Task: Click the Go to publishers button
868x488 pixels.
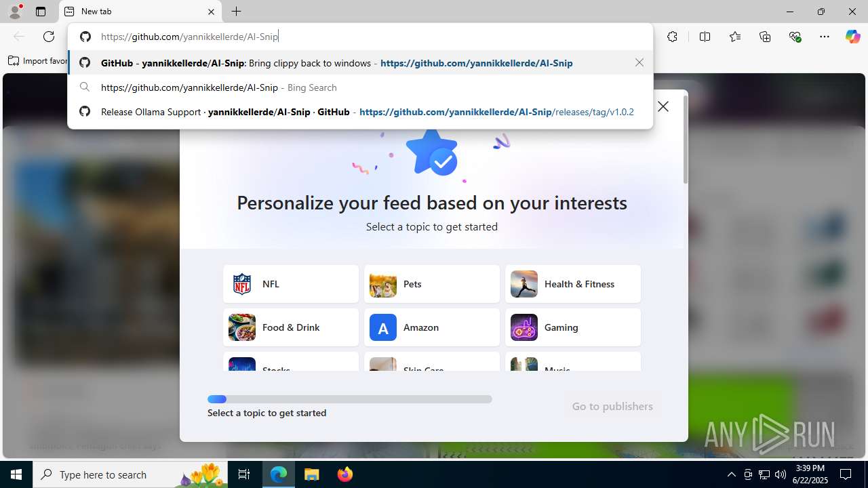Action: [x=612, y=406]
